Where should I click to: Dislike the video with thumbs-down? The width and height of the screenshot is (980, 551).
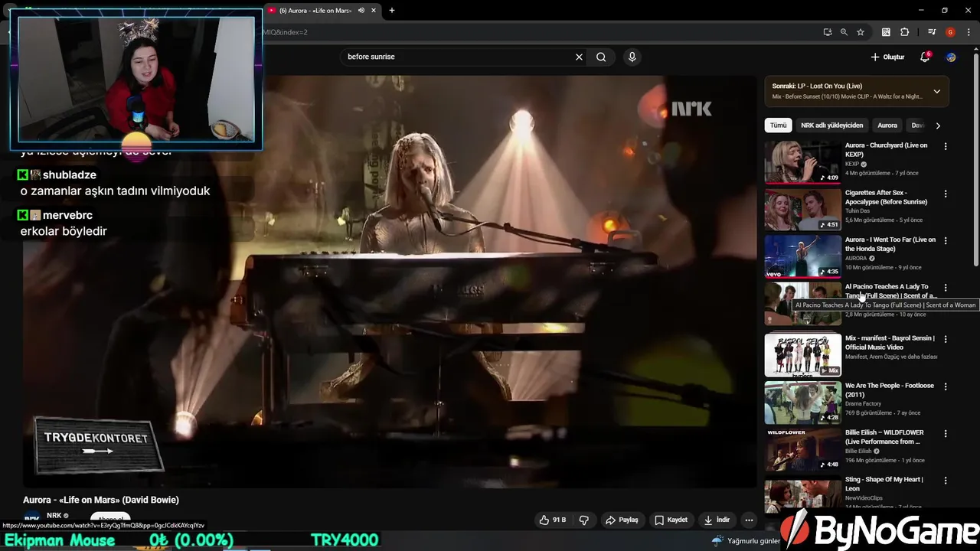pos(584,520)
